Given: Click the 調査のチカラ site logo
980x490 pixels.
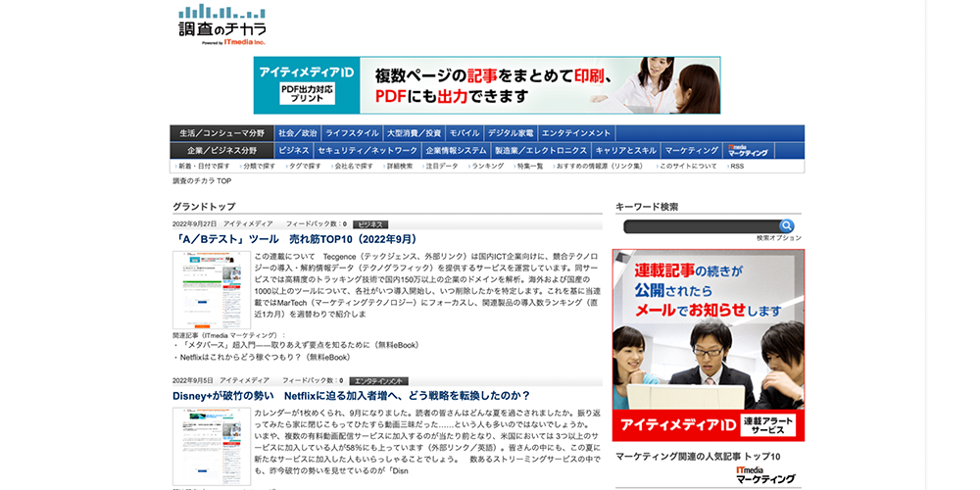Looking at the screenshot, I should [222, 24].
